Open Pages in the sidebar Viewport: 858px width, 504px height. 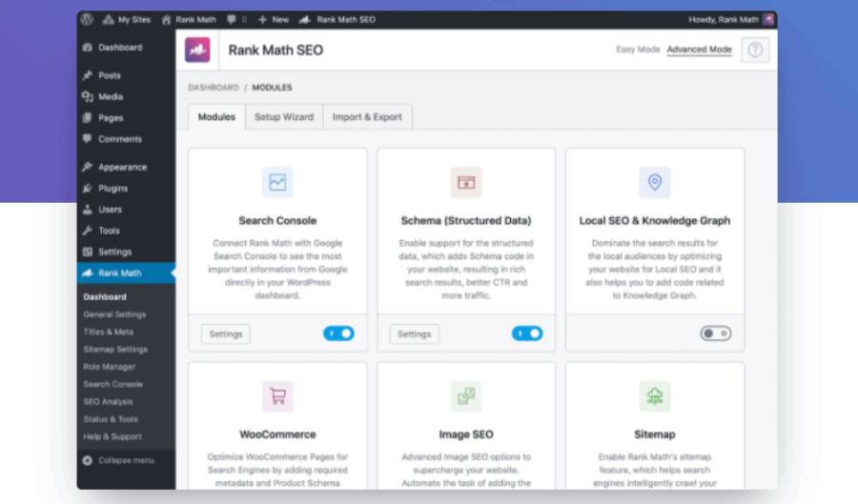coord(126,118)
